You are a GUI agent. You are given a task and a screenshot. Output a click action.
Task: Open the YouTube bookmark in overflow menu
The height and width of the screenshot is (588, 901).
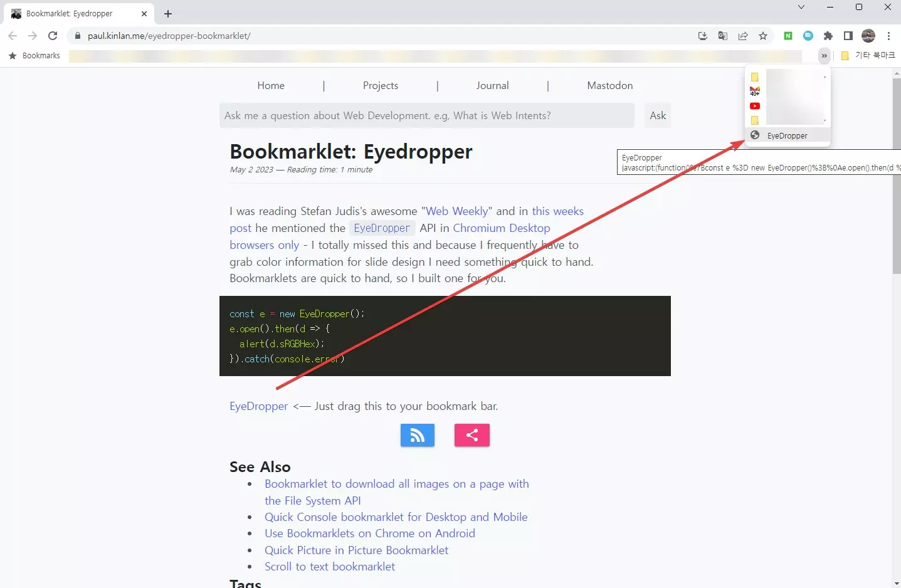[x=755, y=106]
